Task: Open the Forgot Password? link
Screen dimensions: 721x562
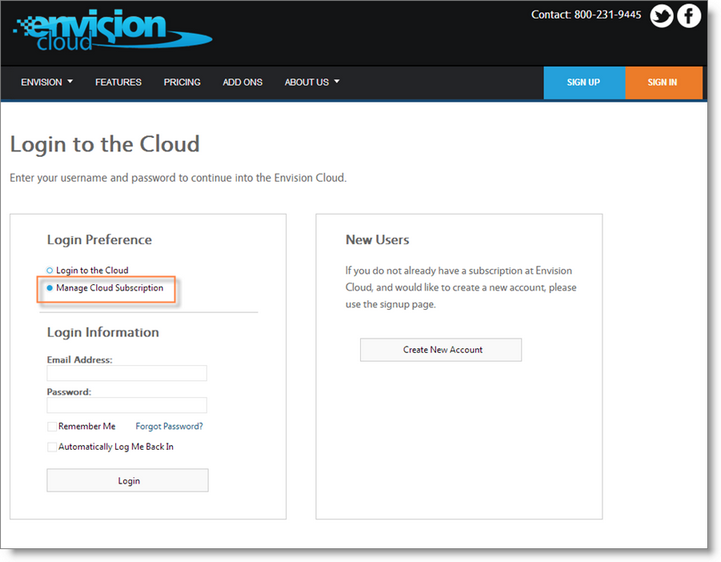Action: (x=169, y=426)
